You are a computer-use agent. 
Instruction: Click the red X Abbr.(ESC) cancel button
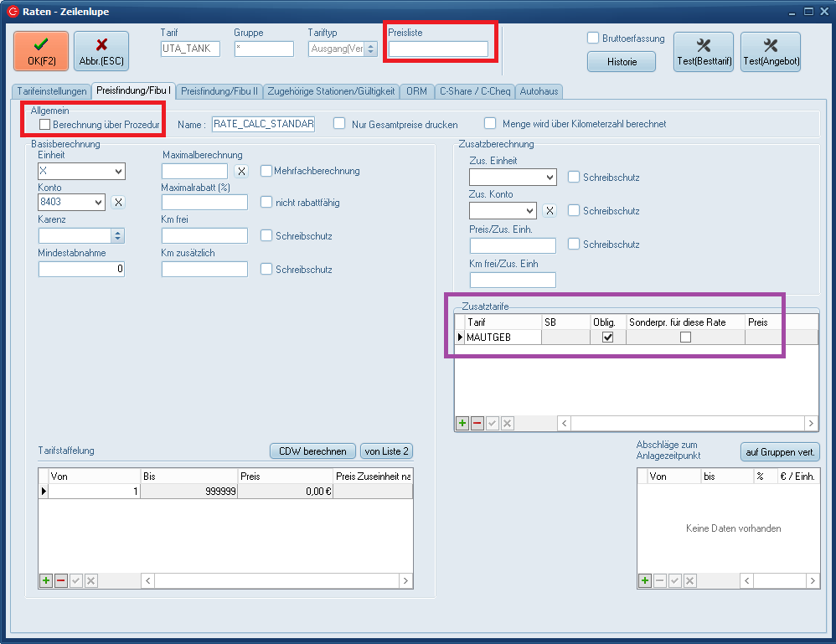(x=101, y=51)
